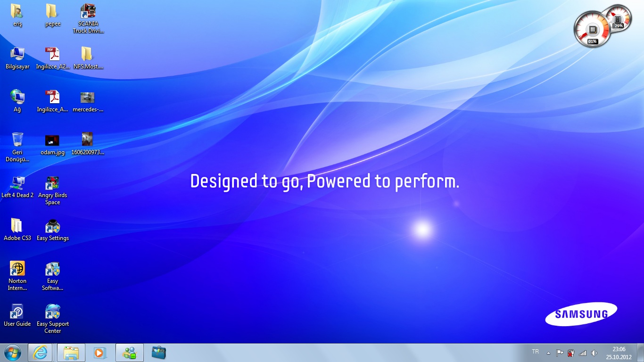
Task: Open Geri Dönüşüm recycle bin
Action: pos(17,147)
